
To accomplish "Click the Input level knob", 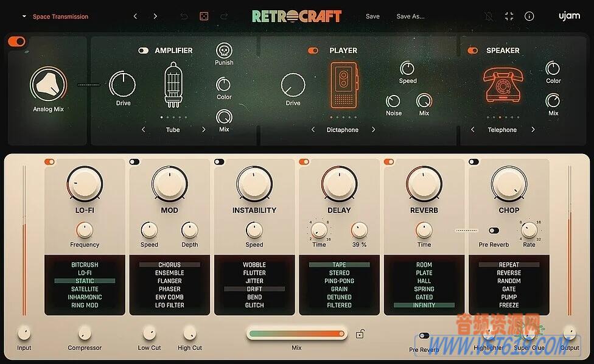I will 24,334.
